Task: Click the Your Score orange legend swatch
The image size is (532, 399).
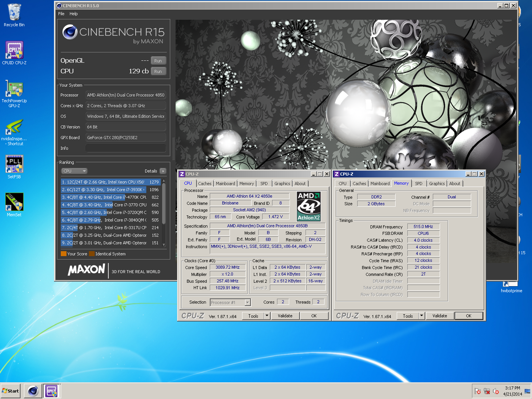Action: tap(63, 254)
